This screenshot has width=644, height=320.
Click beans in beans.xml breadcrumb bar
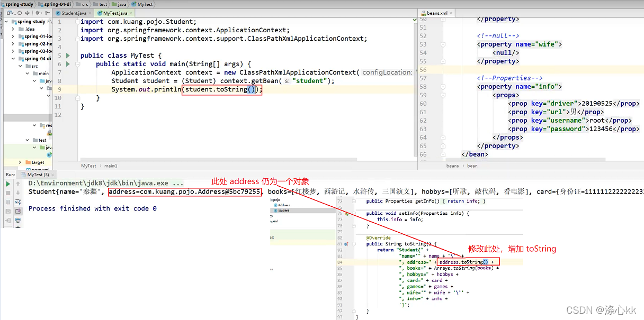pyautogui.click(x=452, y=166)
